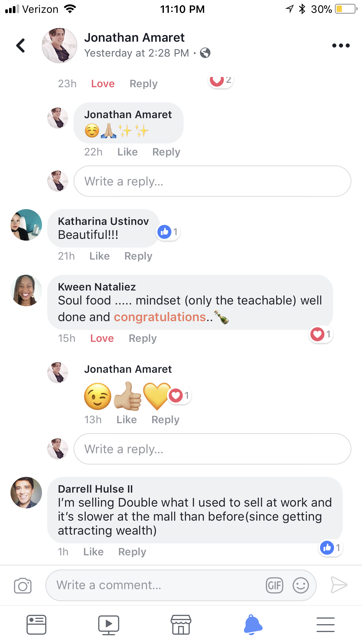Tap the congratulations highlighted word
This screenshot has height=644, width=362.
(x=160, y=317)
